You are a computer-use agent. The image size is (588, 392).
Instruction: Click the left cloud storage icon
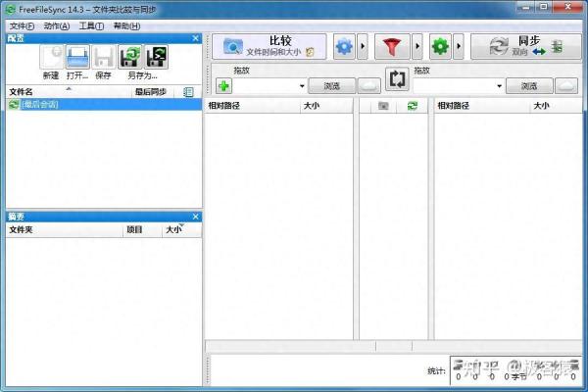(x=369, y=86)
